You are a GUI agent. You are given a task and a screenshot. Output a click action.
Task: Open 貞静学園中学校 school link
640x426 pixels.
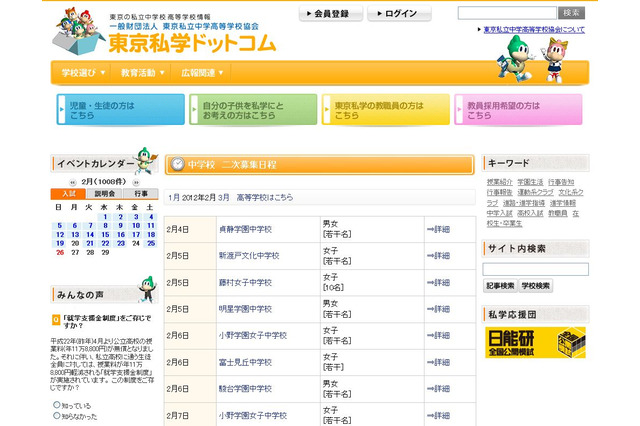pyautogui.click(x=245, y=229)
